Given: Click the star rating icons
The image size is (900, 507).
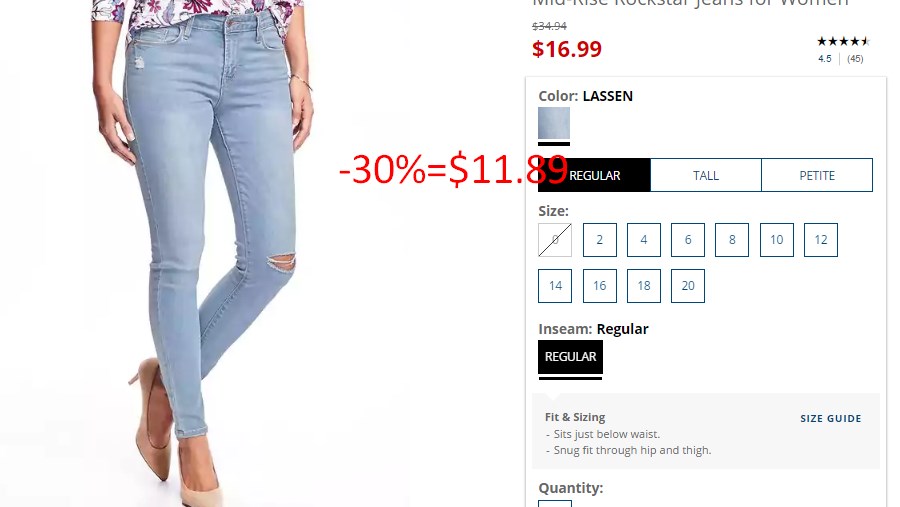Looking at the screenshot, I should [x=843, y=41].
